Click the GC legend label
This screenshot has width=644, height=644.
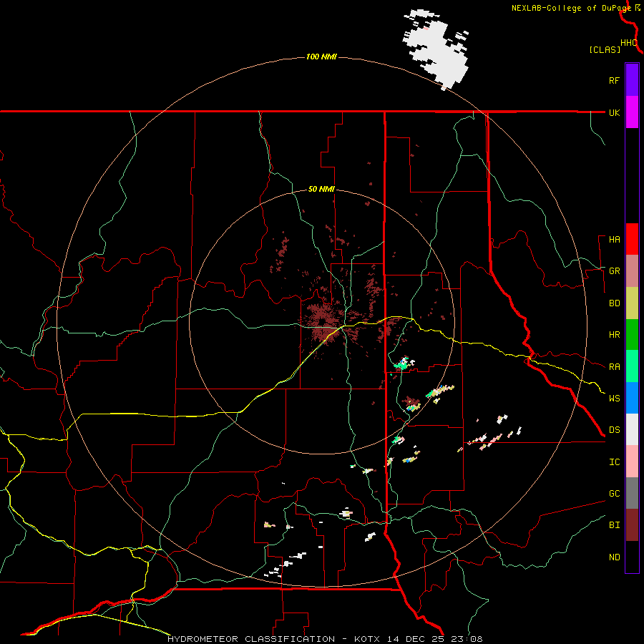point(614,494)
